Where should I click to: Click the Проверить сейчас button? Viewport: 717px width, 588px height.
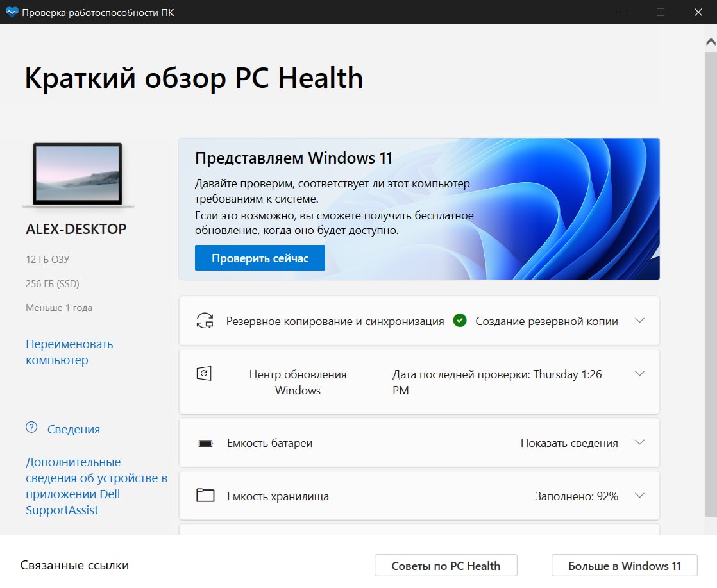pyautogui.click(x=260, y=258)
